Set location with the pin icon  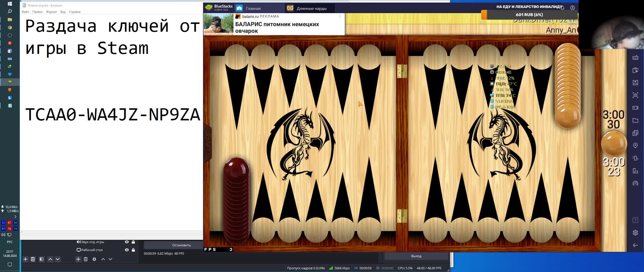[635, 146]
